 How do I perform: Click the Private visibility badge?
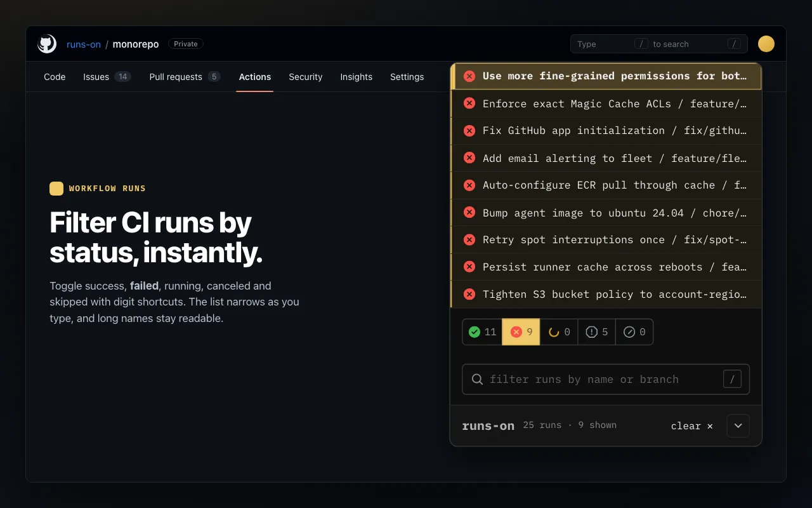(x=186, y=44)
